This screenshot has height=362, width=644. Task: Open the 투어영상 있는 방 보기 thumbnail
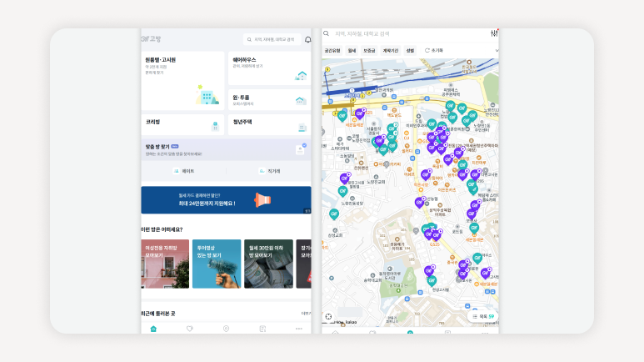tap(217, 264)
